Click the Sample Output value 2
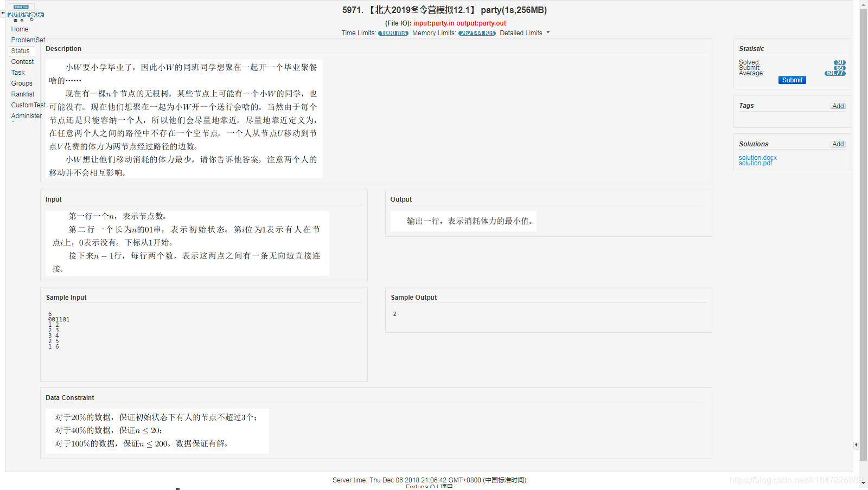Viewport: 868px width, 490px height. tap(395, 314)
